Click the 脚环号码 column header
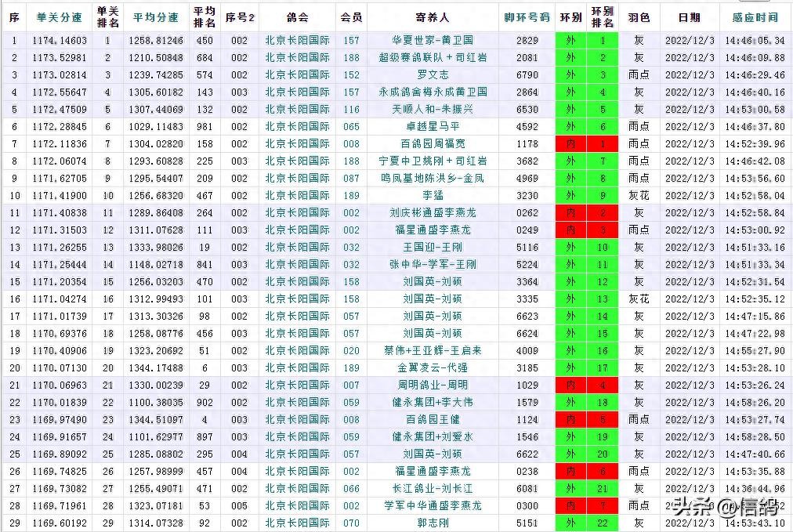 tap(527, 16)
